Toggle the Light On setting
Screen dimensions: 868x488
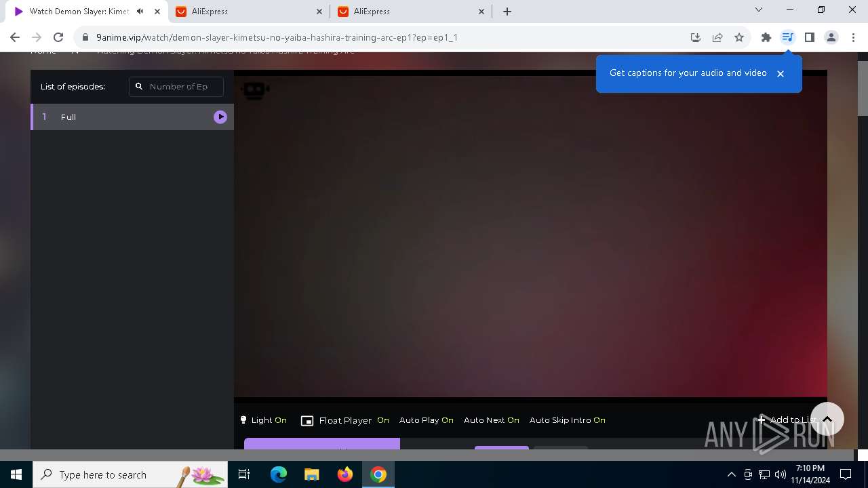(263, 420)
